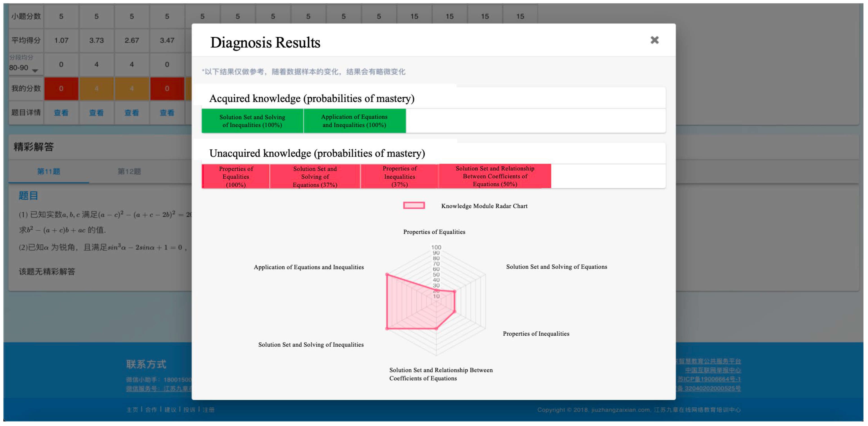Switch to the 第11题 tab
This screenshot has height=426, width=868.
(x=48, y=171)
